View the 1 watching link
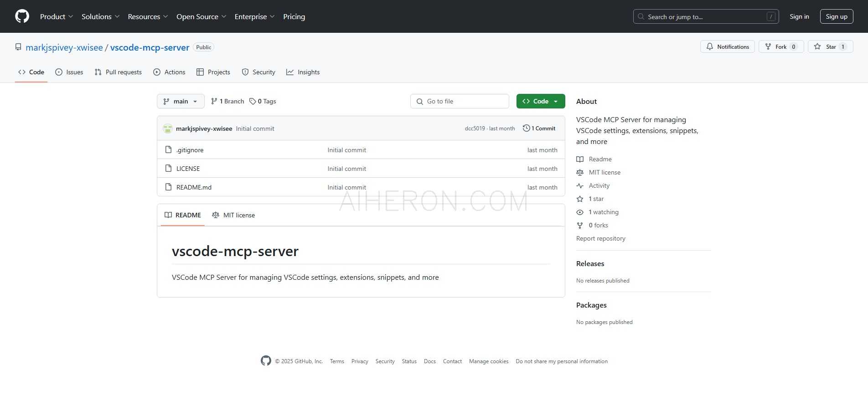Viewport: 868px width, 401px height. pyautogui.click(x=598, y=212)
